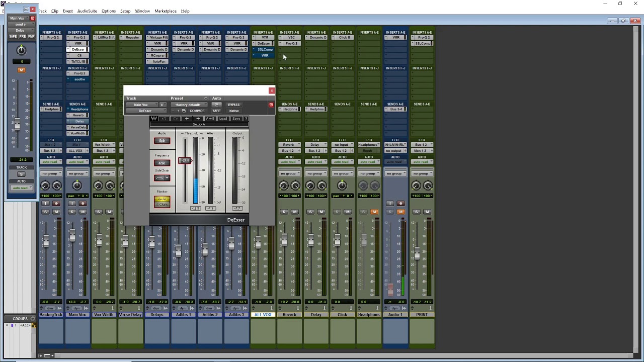The image size is (644, 362).
Task: Open the SSLComp insert on ALL VOX
Action: pyautogui.click(x=265, y=49)
